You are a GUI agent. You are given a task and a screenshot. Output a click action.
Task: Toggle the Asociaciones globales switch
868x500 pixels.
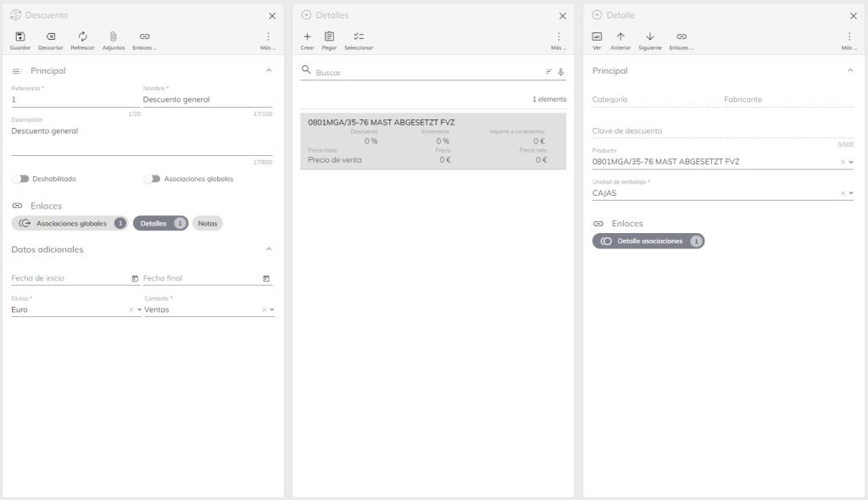(x=153, y=179)
